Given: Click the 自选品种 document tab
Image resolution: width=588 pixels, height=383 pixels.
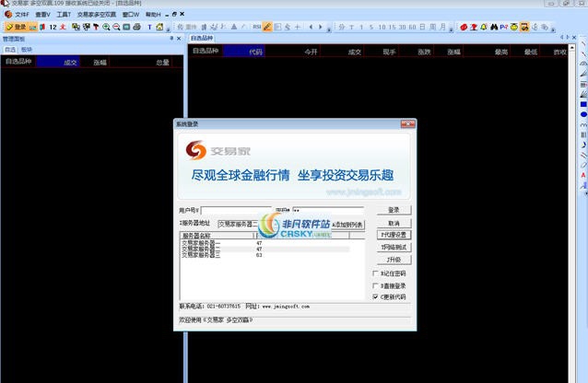Looking at the screenshot, I should point(202,39).
